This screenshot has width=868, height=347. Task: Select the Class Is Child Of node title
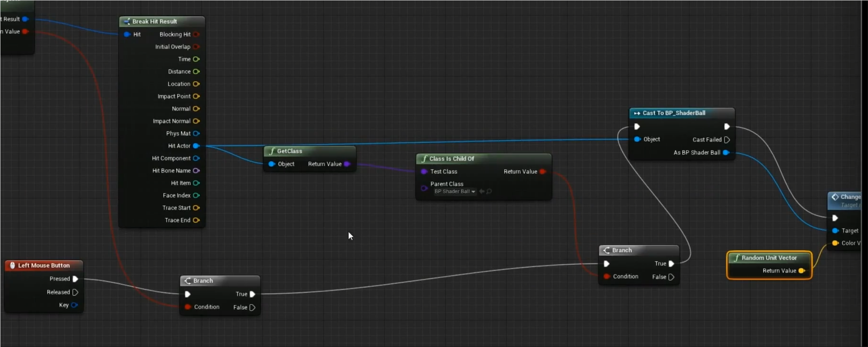click(452, 159)
